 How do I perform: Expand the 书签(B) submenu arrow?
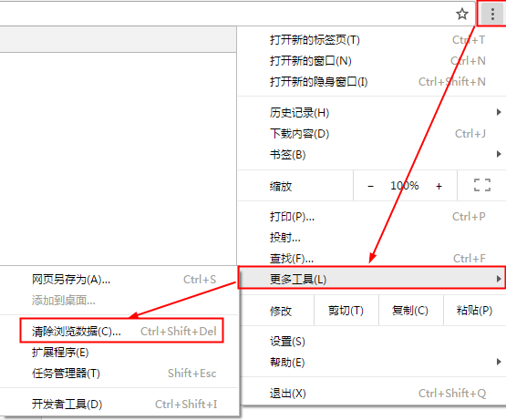(499, 154)
